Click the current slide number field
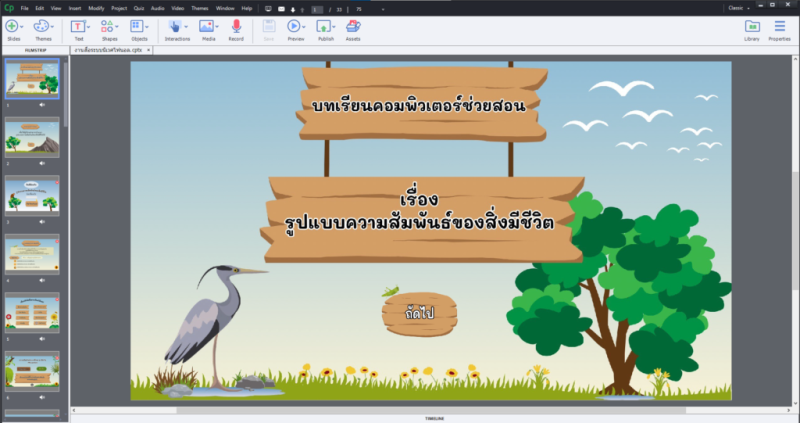Screen dimensions: 800x423 tap(318, 8)
